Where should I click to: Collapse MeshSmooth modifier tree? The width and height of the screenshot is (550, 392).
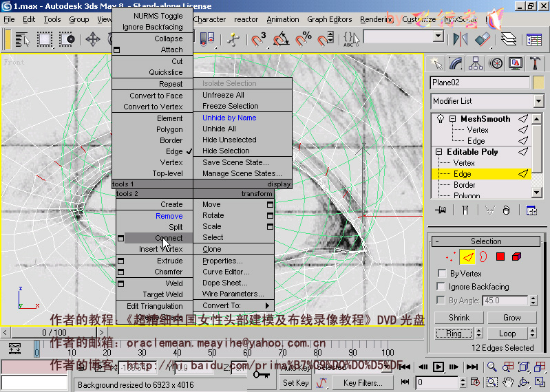click(x=453, y=119)
